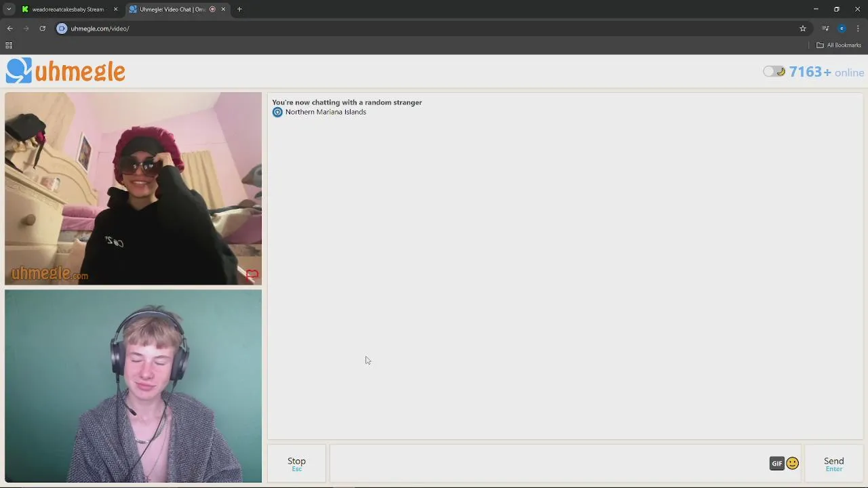
Task: Switch to weadoreoatcakesbaby Stream tab
Action: point(68,9)
